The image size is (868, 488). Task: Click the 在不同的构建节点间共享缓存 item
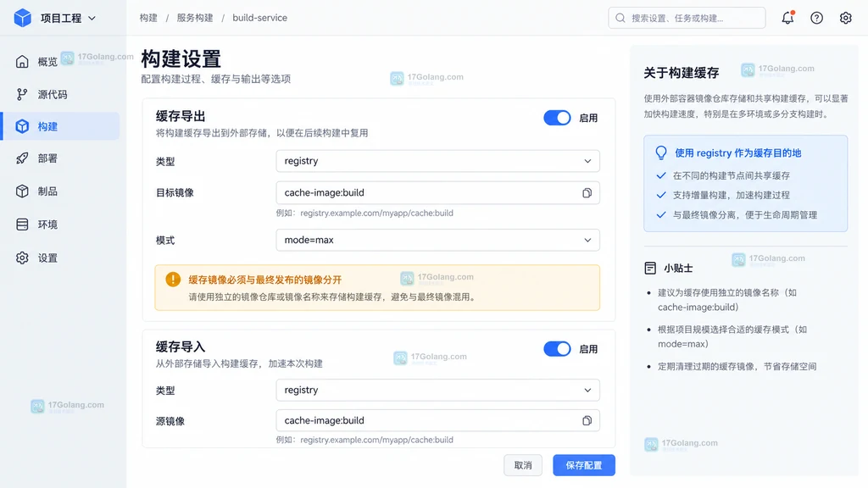[x=732, y=175]
